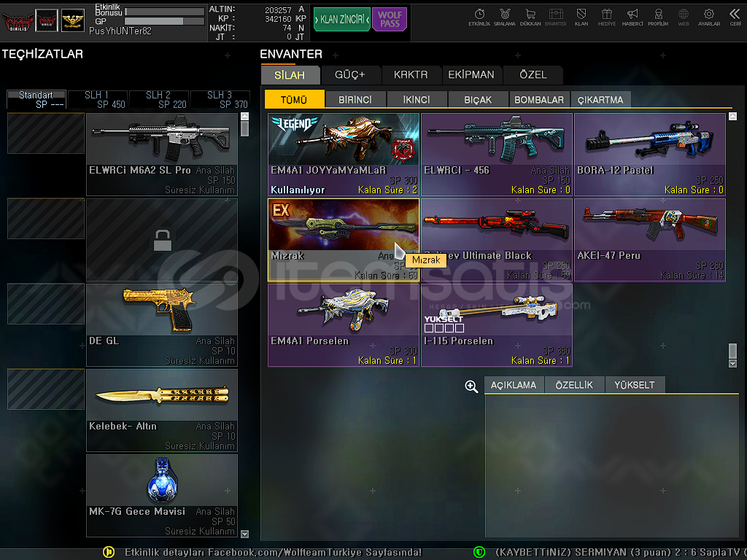The width and height of the screenshot is (747, 560).
Task: Select the ELWRCi - 456 weapon card
Action: pyautogui.click(x=496, y=155)
